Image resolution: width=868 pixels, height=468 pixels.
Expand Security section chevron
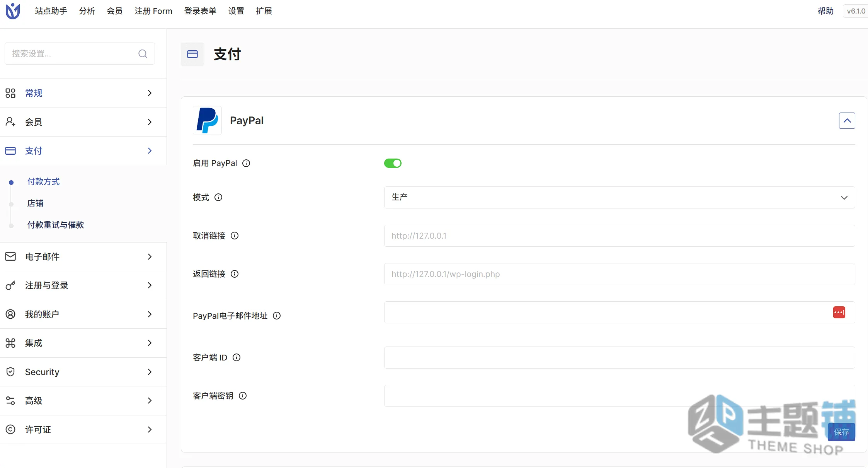click(150, 372)
